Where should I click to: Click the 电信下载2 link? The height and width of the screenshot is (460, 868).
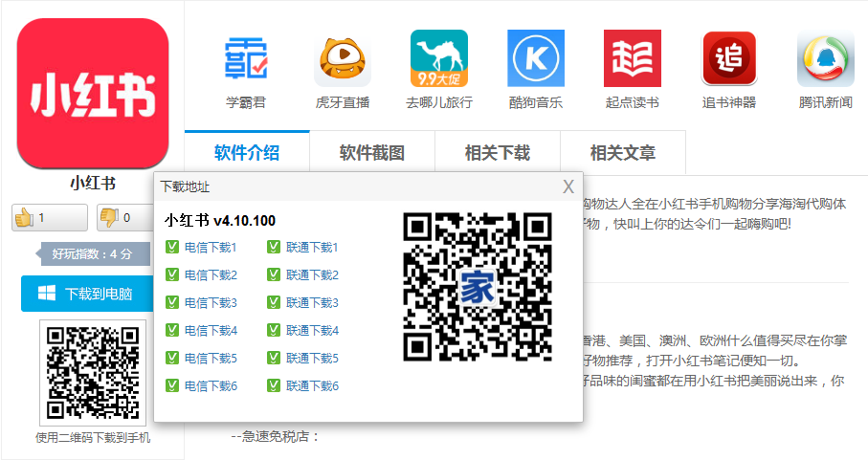(211, 274)
